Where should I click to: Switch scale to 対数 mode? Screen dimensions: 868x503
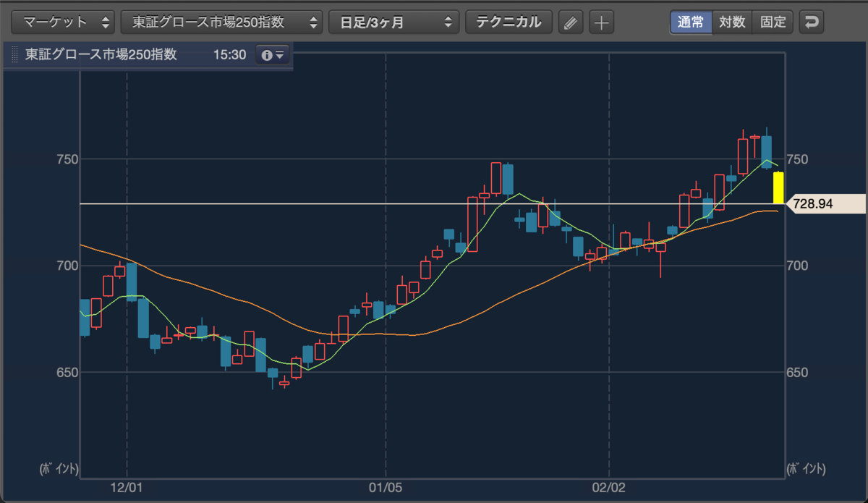click(732, 22)
